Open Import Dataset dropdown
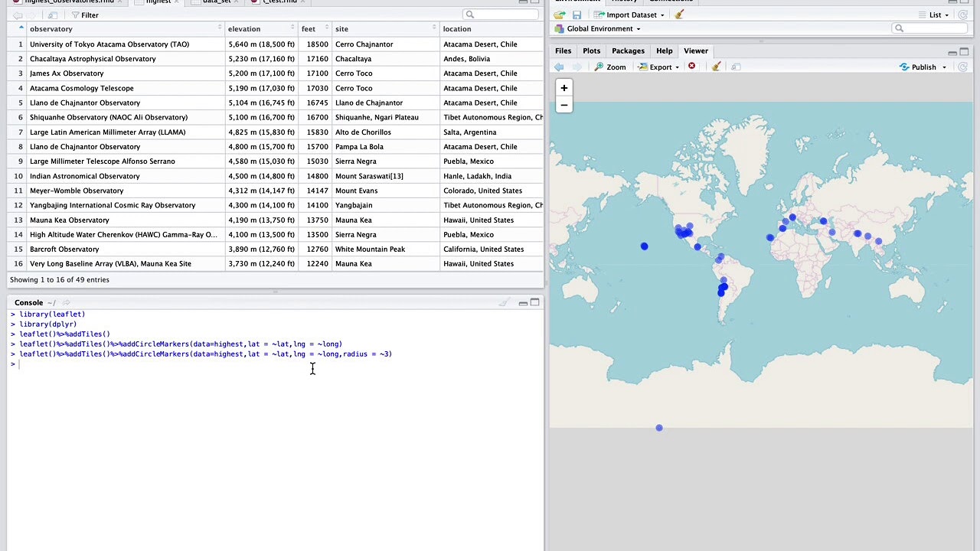This screenshot has width=980, height=551. pos(629,15)
